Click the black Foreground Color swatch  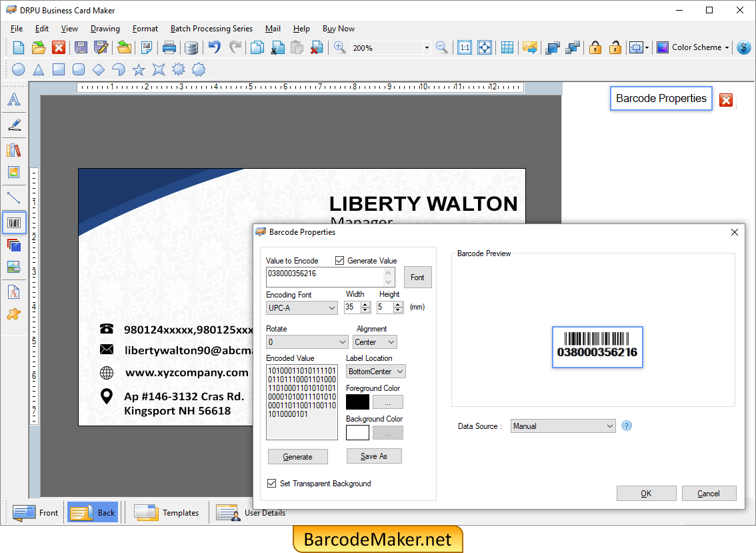coord(357,402)
